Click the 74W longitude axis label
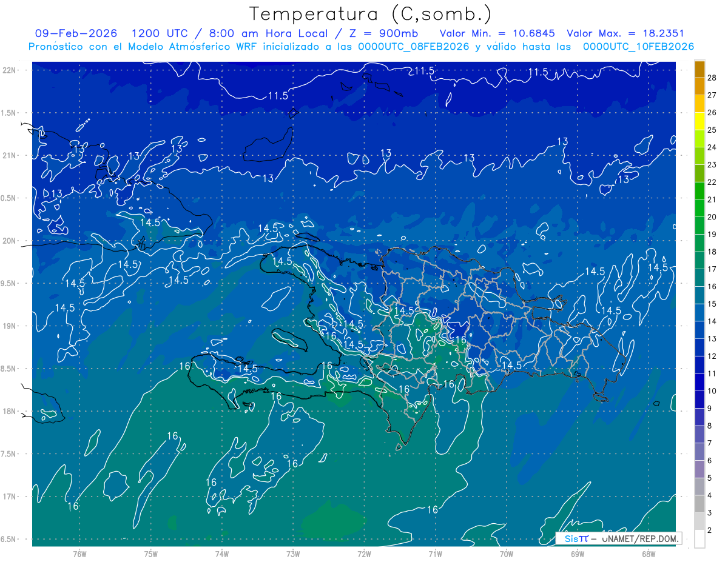 coord(222,554)
